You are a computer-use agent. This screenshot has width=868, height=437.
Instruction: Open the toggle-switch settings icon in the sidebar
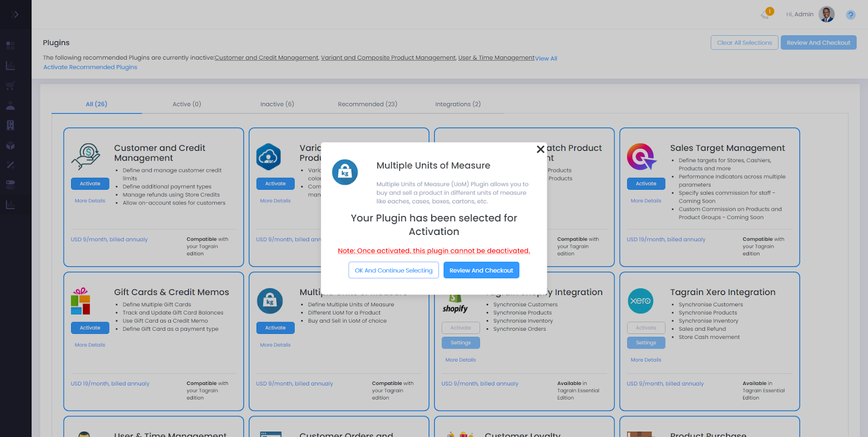pyautogui.click(x=10, y=184)
